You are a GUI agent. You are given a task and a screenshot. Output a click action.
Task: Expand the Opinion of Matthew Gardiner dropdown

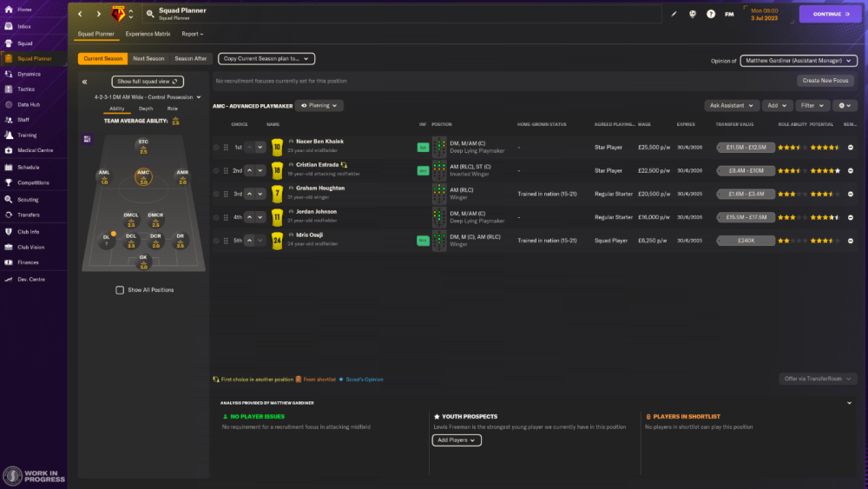(799, 61)
